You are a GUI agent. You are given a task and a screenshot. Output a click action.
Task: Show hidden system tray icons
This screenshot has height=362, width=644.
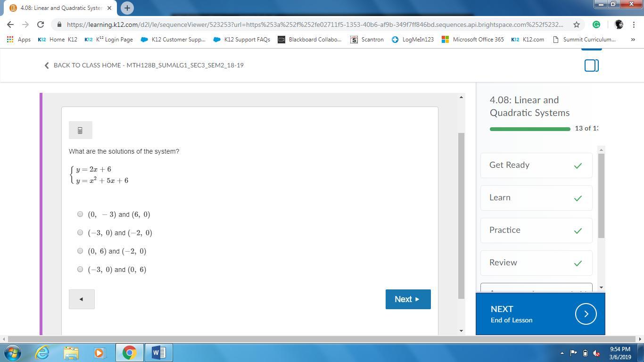click(562, 353)
